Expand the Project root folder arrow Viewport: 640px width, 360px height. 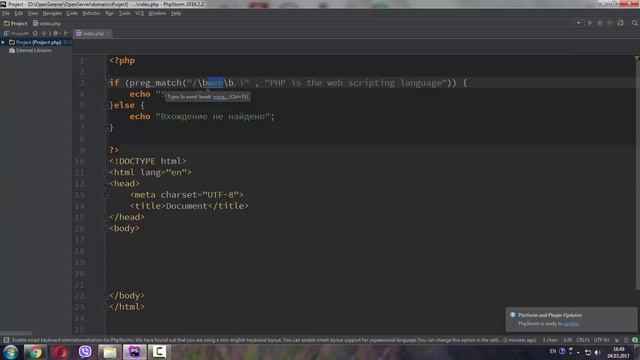3,42
